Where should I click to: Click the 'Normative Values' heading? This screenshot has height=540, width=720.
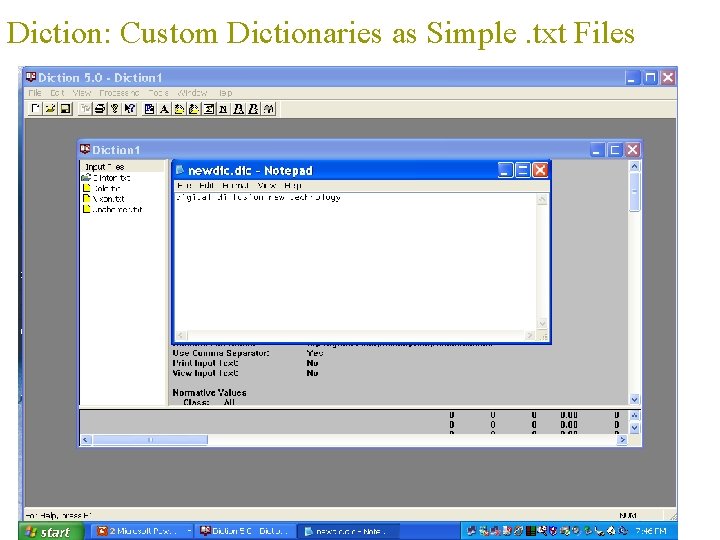pos(209,393)
